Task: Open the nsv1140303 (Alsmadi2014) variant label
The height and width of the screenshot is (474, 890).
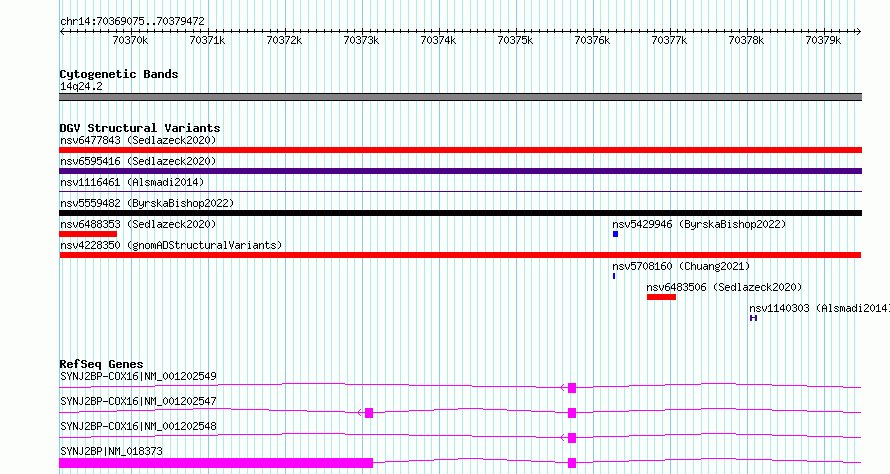Action: [x=819, y=308]
